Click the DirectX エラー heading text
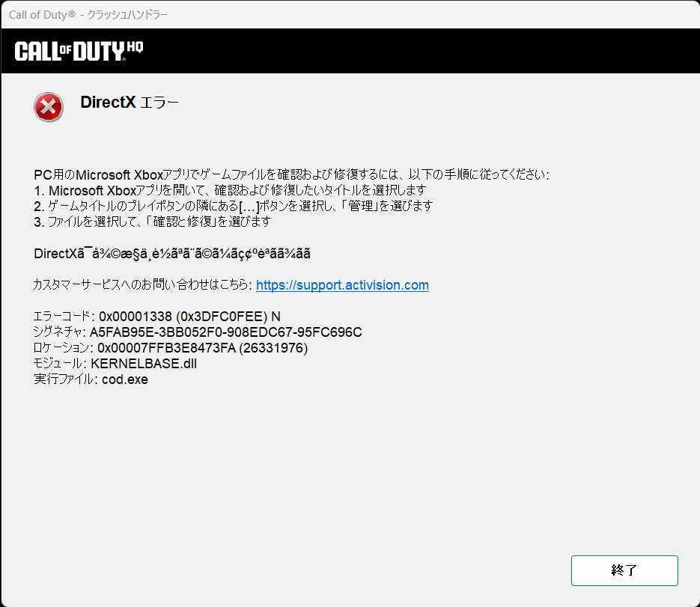The width and height of the screenshot is (700, 607). (129, 103)
